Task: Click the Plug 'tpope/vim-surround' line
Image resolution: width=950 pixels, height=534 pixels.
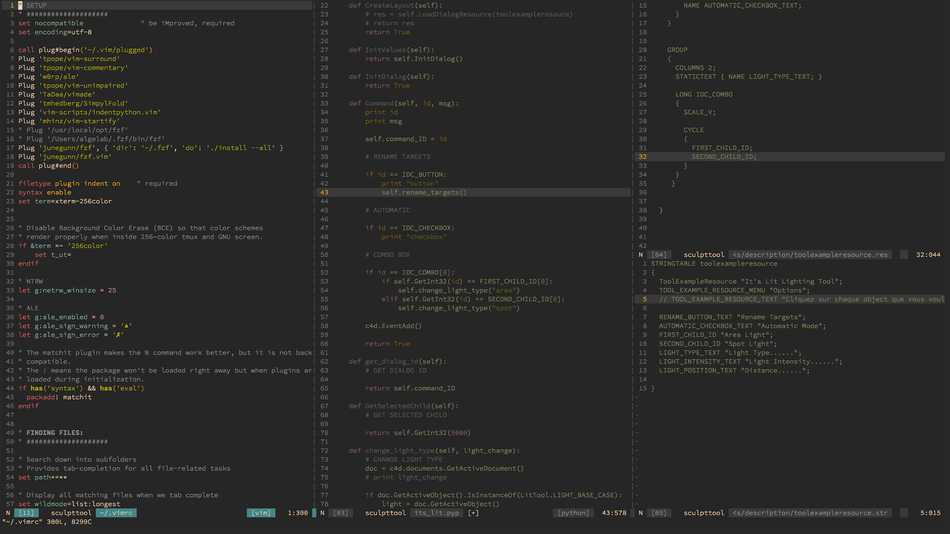Action: [69, 59]
